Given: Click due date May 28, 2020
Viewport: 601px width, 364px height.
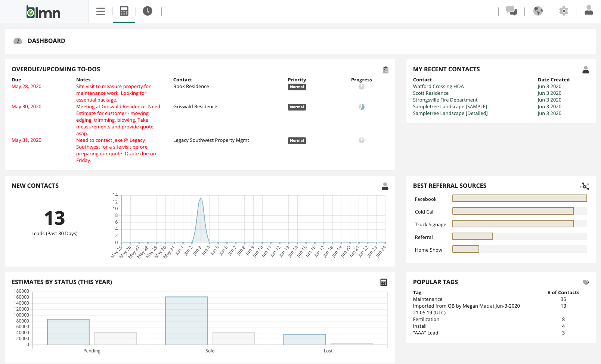Looking at the screenshot, I should pos(27,87).
